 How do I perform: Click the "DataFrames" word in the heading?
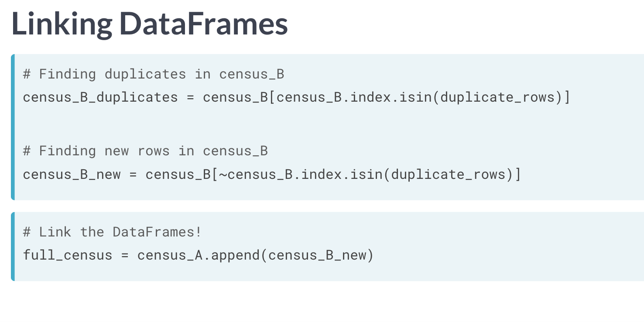[x=203, y=24]
